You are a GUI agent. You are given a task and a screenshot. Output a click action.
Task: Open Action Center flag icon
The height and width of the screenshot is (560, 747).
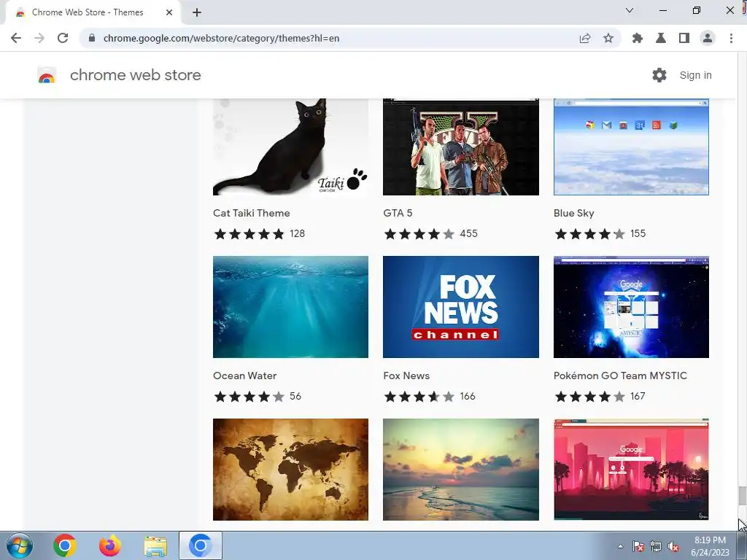pos(638,546)
